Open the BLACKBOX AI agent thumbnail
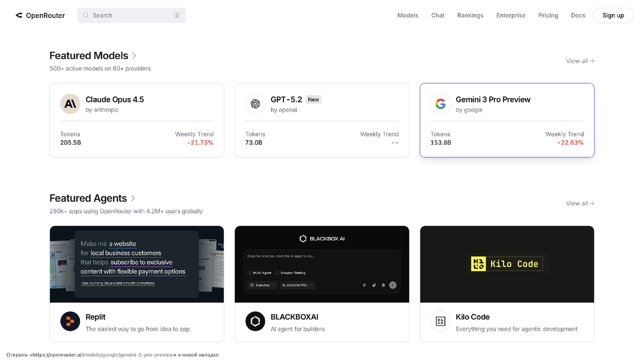The width and height of the screenshot is (644, 363). click(322, 264)
